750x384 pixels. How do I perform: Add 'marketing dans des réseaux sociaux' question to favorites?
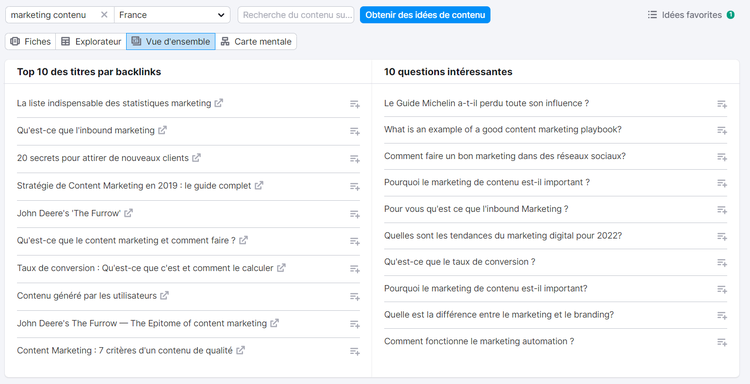coord(722,157)
